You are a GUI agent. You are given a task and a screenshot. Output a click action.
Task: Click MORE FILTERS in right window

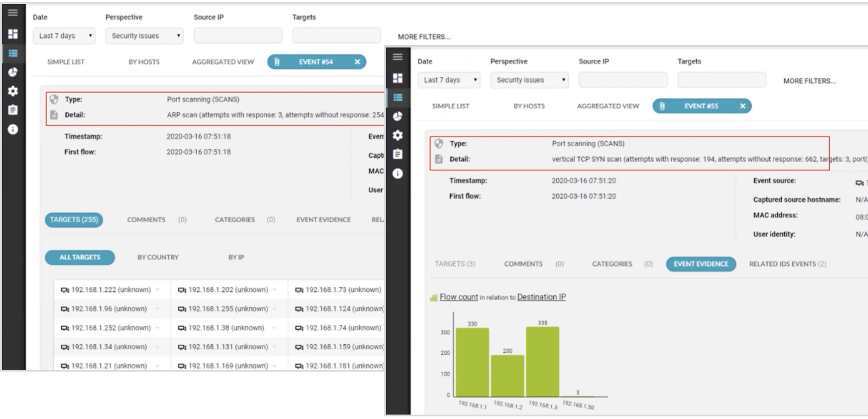point(809,81)
